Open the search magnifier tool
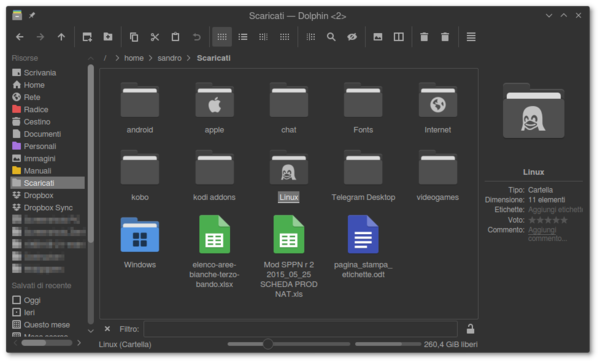Viewport: 600px width, 363px height. (331, 37)
